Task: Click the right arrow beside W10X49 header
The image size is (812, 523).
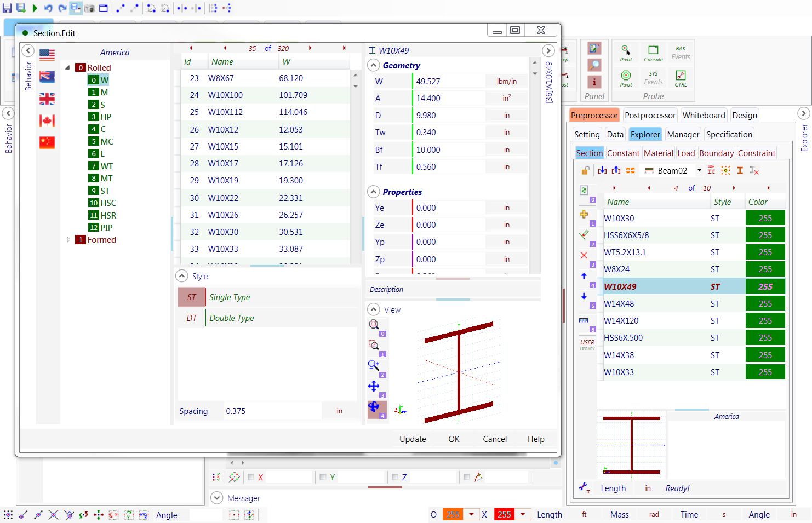Action: [x=548, y=51]
